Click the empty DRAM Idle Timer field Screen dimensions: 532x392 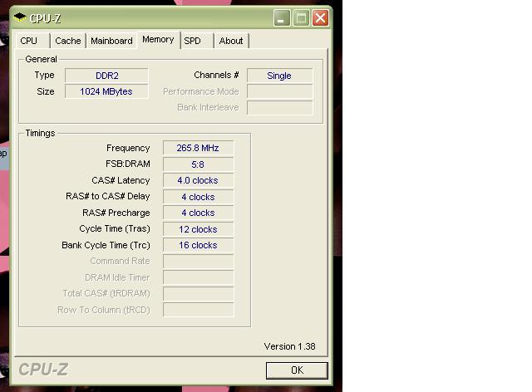(198, 277)
